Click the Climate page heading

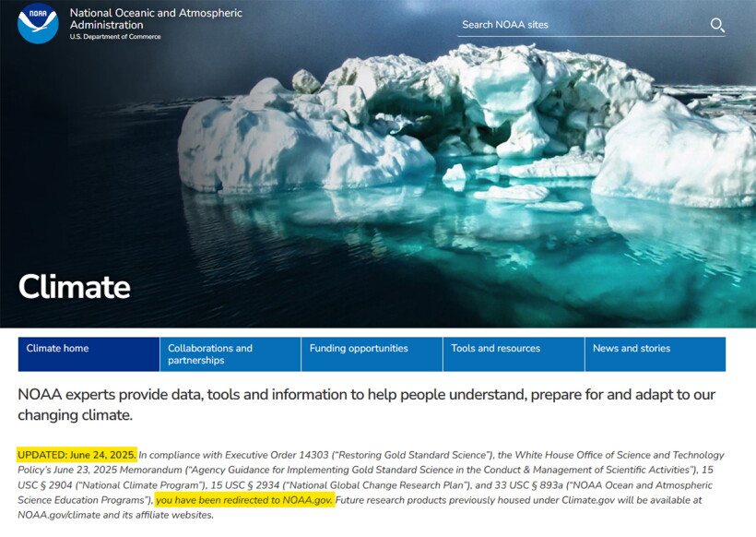pyautogui.click(x=75, y=287)
